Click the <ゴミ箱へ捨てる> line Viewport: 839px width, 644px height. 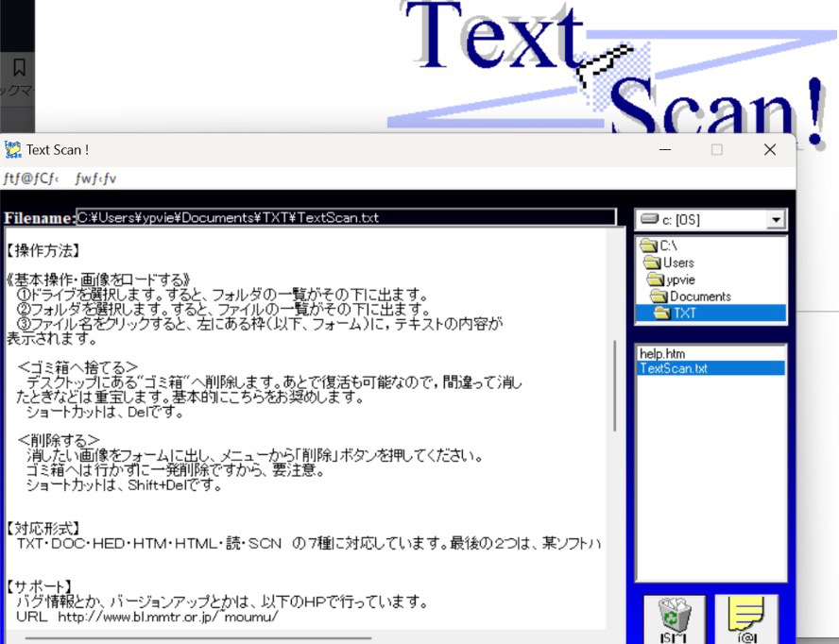click(78, 367)
